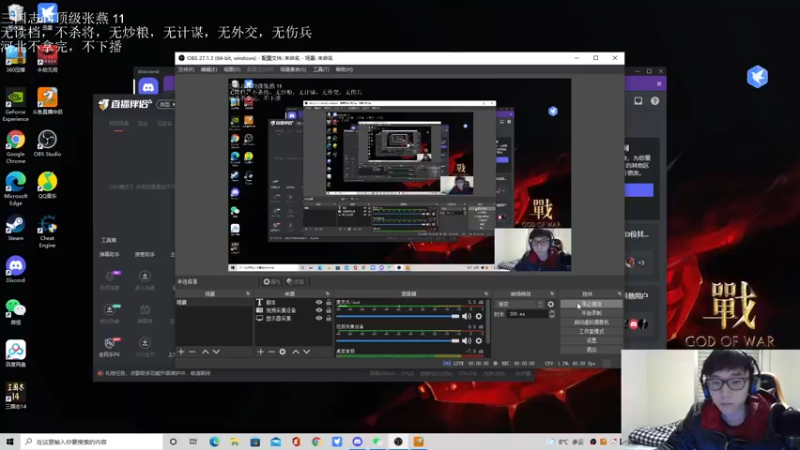Move the selected source up
Viewport: 800px width, 450px height.
(x=295, y=352)
